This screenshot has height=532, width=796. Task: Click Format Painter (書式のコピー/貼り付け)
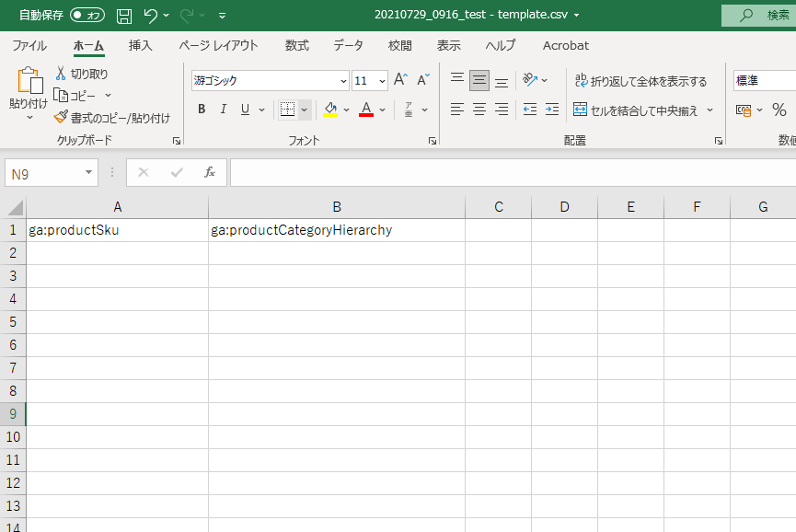[111, 118]
